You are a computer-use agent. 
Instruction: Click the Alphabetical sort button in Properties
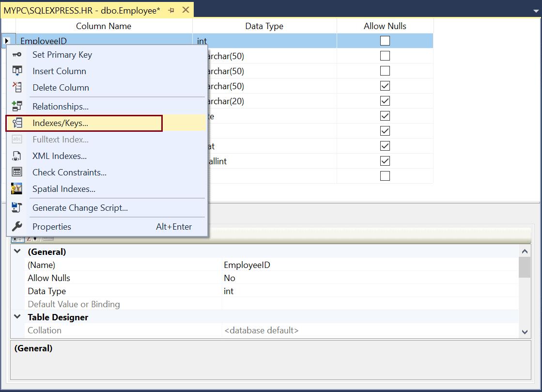(28, 238)
